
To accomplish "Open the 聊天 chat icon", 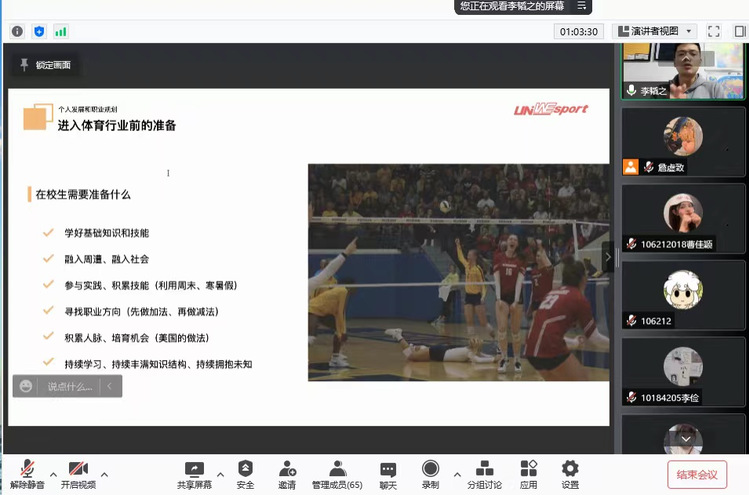I will [388, 473].
